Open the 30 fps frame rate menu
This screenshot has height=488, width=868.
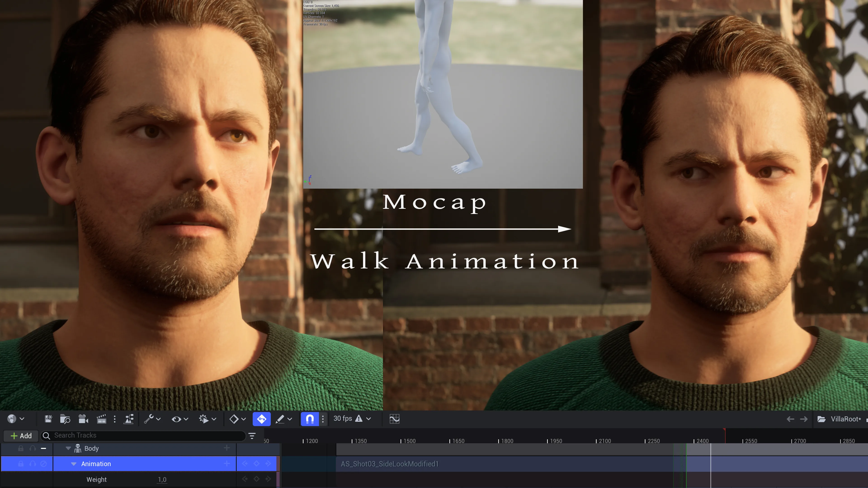point(352,419)
